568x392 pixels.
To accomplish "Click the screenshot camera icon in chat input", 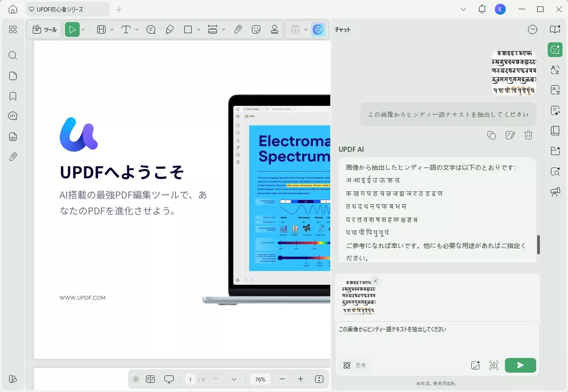I will 494,365.
